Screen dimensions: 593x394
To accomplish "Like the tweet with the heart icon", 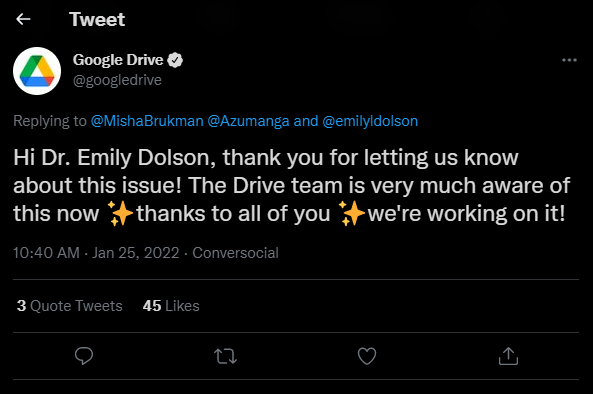I will coord(367,356).
